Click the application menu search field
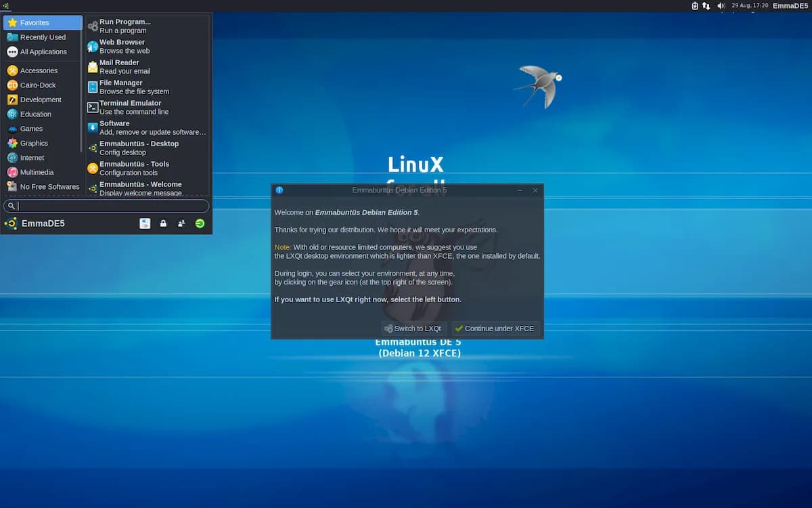The width and height of the screenshot is (812, 508). tap(108, 206)
